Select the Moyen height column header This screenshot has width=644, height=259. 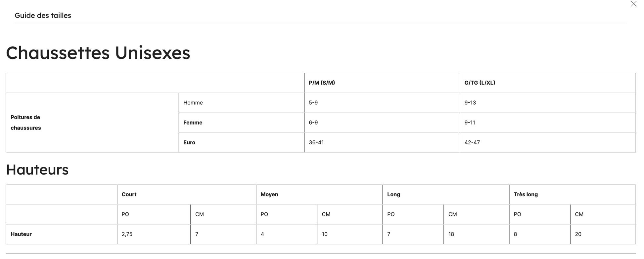pos(269,195)
